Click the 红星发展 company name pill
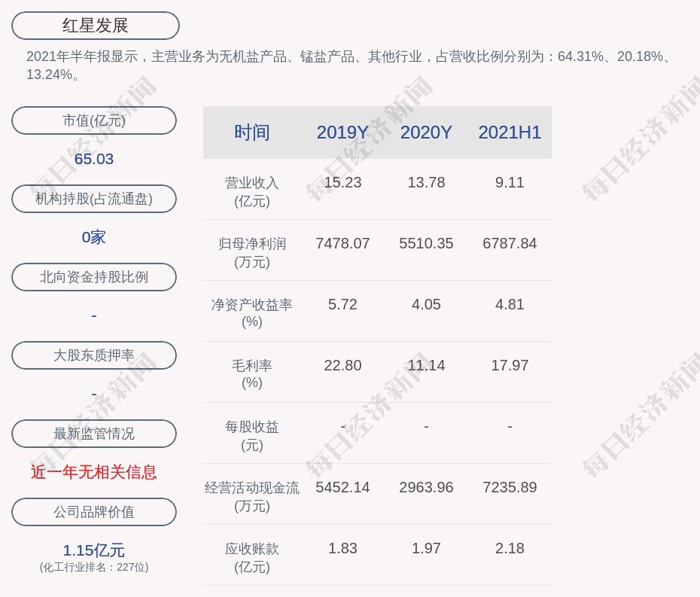700x597 pixels. tap(96, 26)
